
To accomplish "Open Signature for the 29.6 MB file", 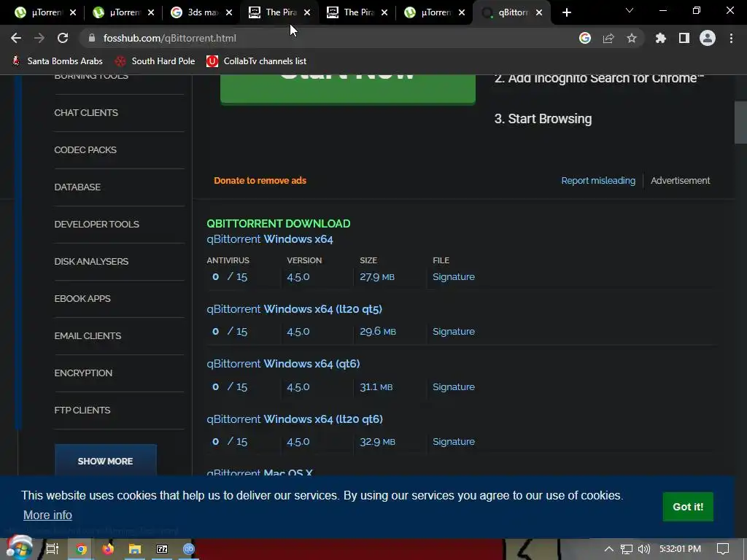I will point(454,332).
